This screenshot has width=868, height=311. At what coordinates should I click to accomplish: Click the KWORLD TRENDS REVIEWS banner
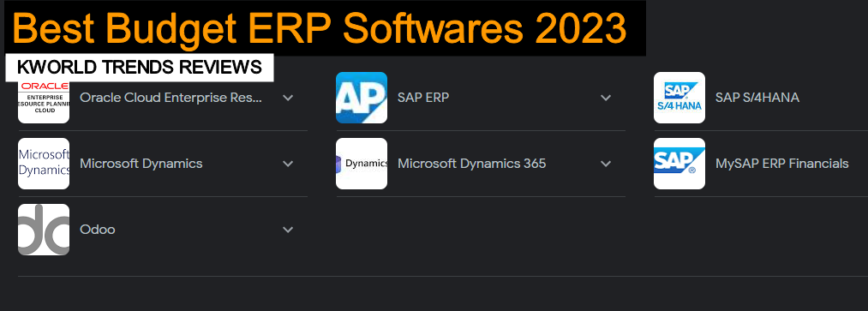140,67
